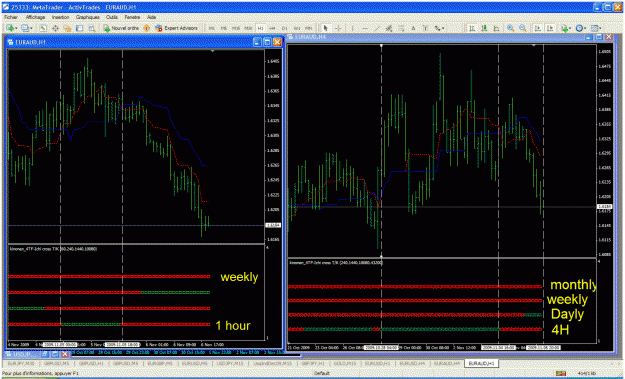This screenshot has width=625, height=379.
Task: Open the Indicators list icon
Action: pyautogui.click(x=565, y=28)
